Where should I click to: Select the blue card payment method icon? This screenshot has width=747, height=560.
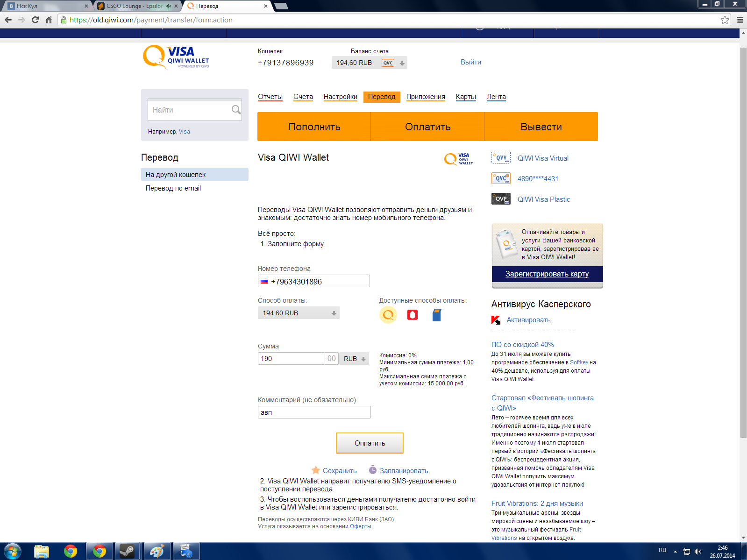[x=437, y=315]
